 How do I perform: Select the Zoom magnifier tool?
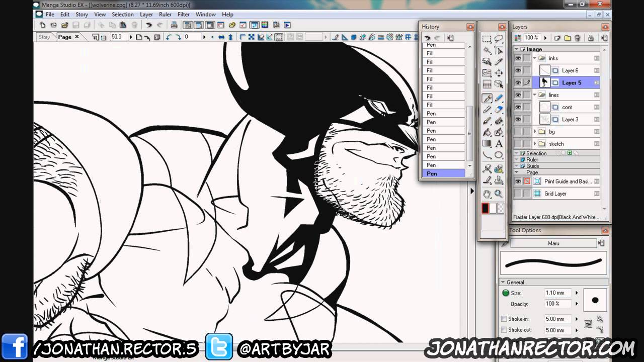click(x=499, y=194)
